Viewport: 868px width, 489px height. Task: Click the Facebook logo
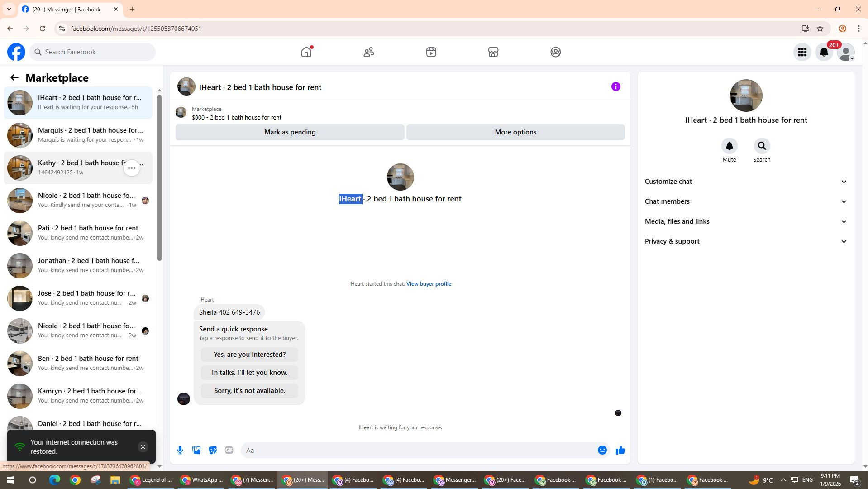coord(16,52)
